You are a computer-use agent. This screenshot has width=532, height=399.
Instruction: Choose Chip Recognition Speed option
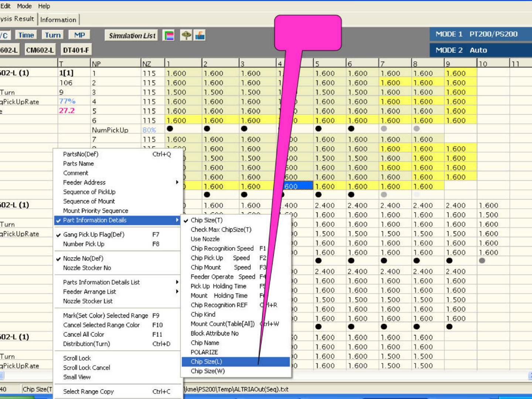(222, 249)
